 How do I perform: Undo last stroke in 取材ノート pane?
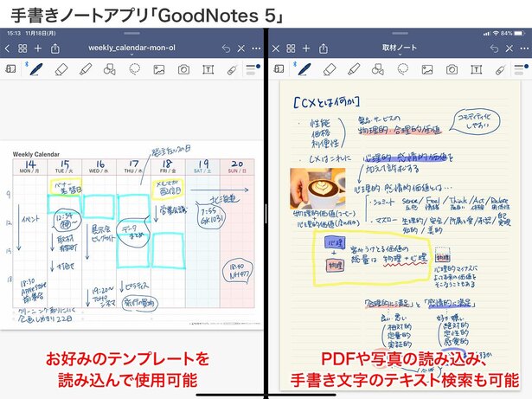[x=494, y=48]
